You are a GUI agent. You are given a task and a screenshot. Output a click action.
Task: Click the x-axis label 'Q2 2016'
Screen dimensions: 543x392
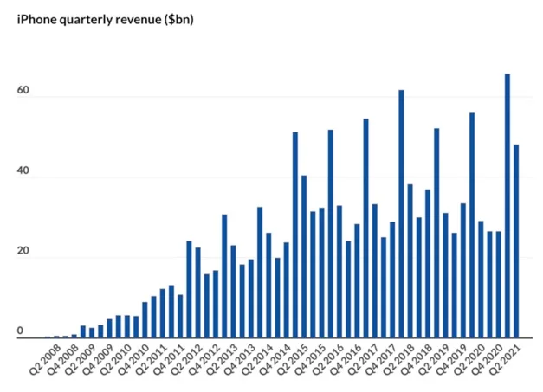328,360
